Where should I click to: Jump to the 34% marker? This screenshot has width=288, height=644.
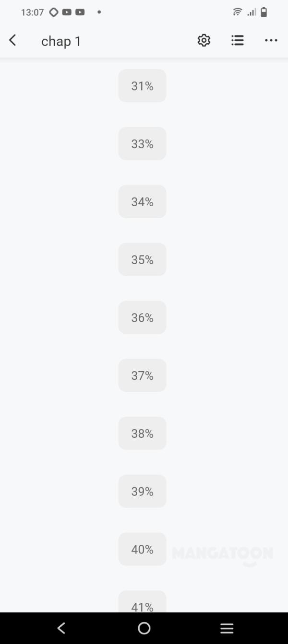[x=142, y=202]
